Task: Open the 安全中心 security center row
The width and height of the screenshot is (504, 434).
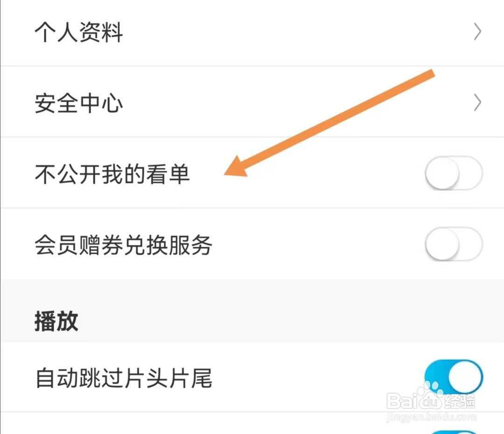Action: point(78,103)
